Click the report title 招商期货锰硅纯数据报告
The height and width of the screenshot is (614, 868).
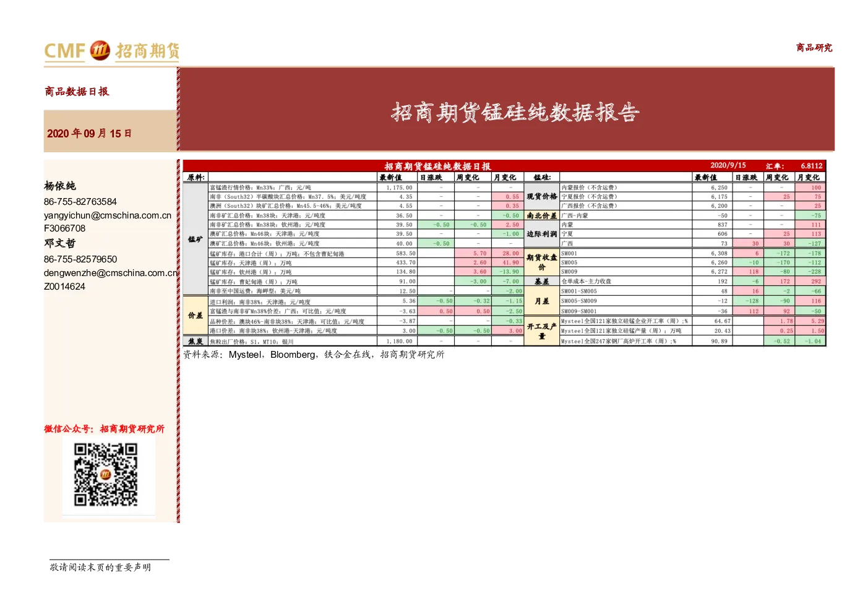pyautogui.click(x=515, y=112)
